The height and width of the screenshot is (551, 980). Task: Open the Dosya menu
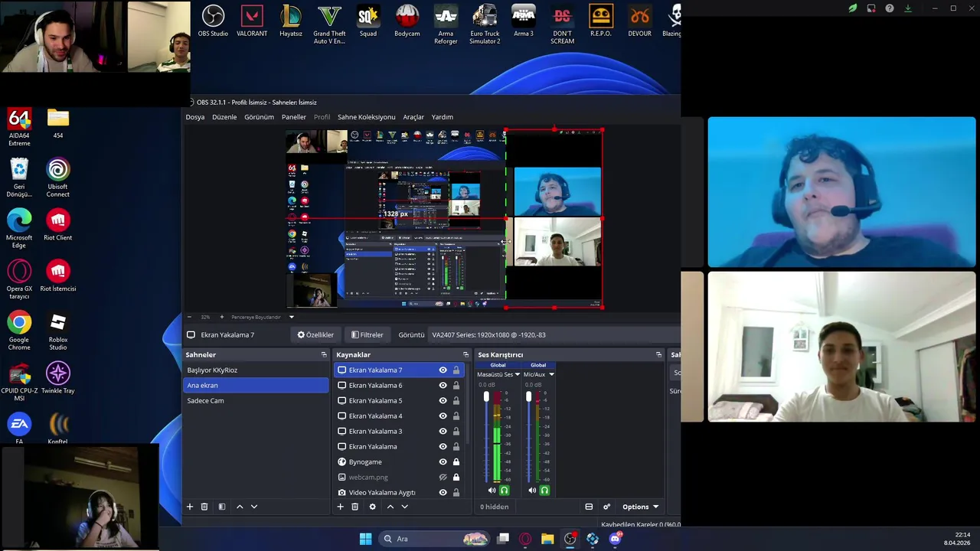click(x=195, y=117)
